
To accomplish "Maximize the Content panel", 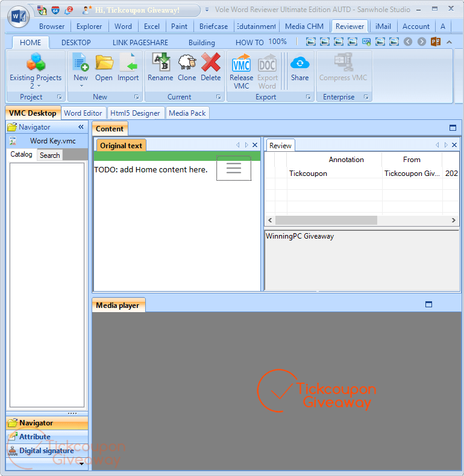I will (453, 128).
